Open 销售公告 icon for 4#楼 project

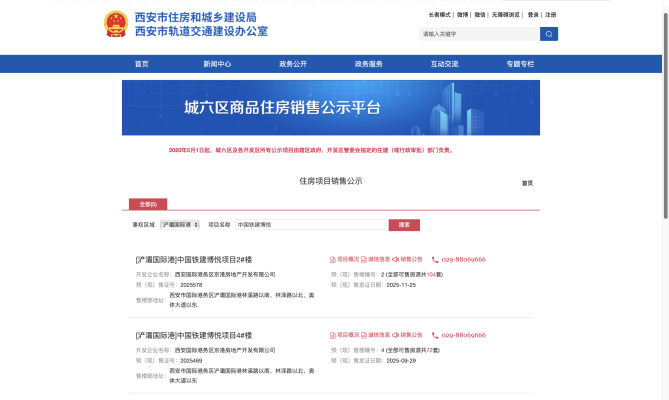[x=397, y=335]
